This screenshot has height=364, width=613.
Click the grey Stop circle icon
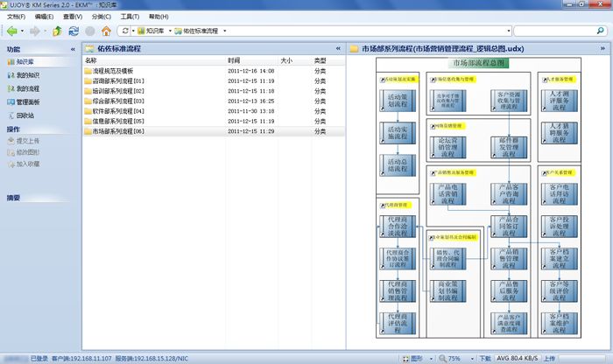90,31
